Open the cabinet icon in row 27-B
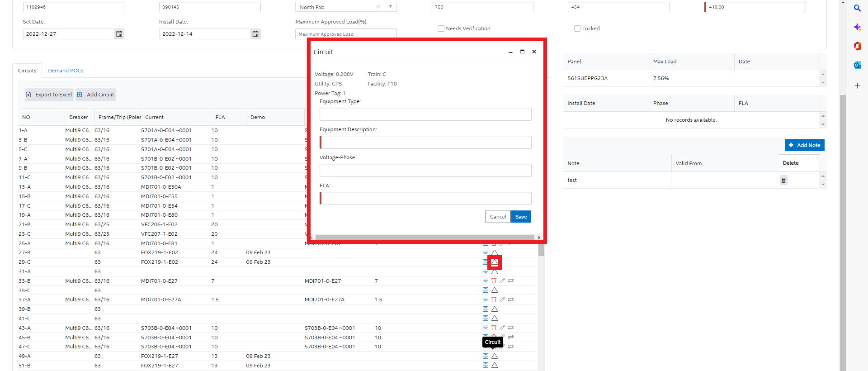The width and height of the screenshot is (868, 371). (486, 252)
